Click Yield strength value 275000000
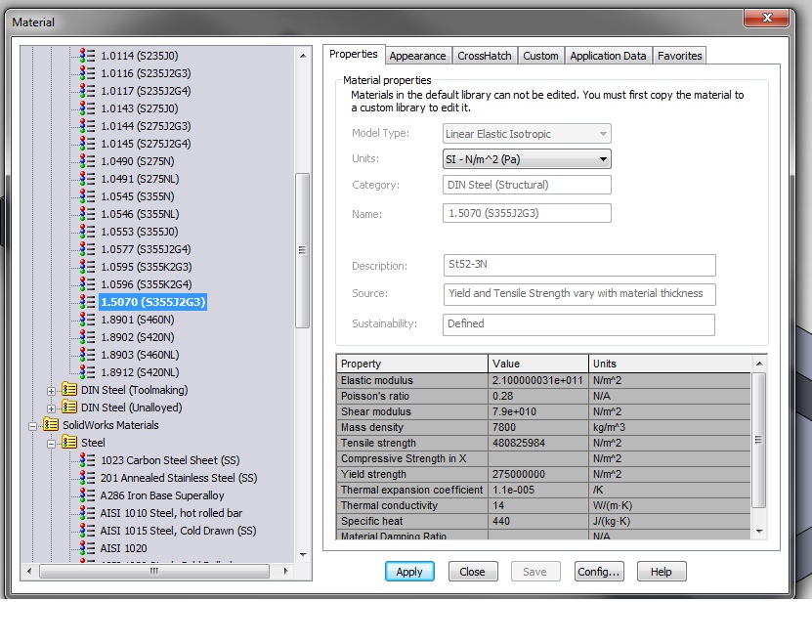The image size is (812, 644). point(537,474)
